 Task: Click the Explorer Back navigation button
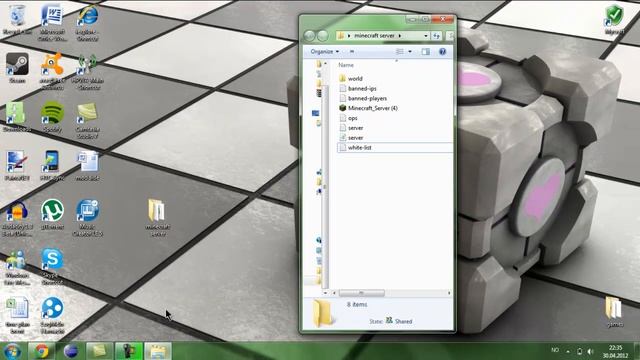pos(310,36)
